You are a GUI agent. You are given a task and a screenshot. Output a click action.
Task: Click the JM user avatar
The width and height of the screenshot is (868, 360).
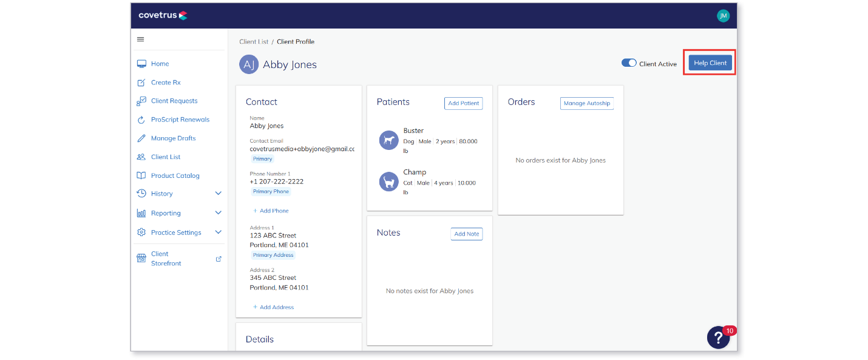(x=723, y=16)
